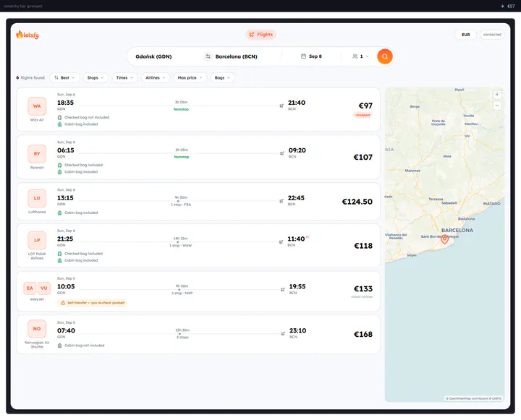Select the €97 Wizz Air price
This screenshot has height=420, width=521.
(x=365, y=106)
